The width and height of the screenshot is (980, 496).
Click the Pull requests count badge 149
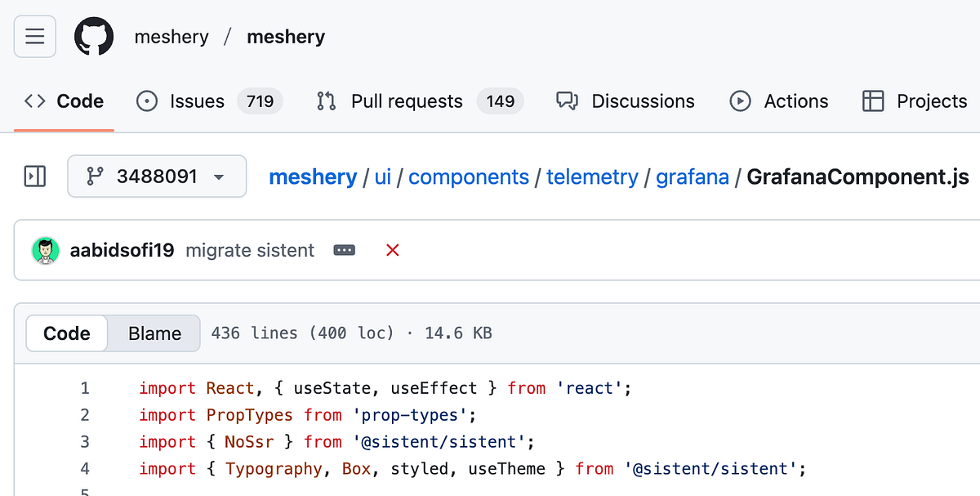click(500, 101)
